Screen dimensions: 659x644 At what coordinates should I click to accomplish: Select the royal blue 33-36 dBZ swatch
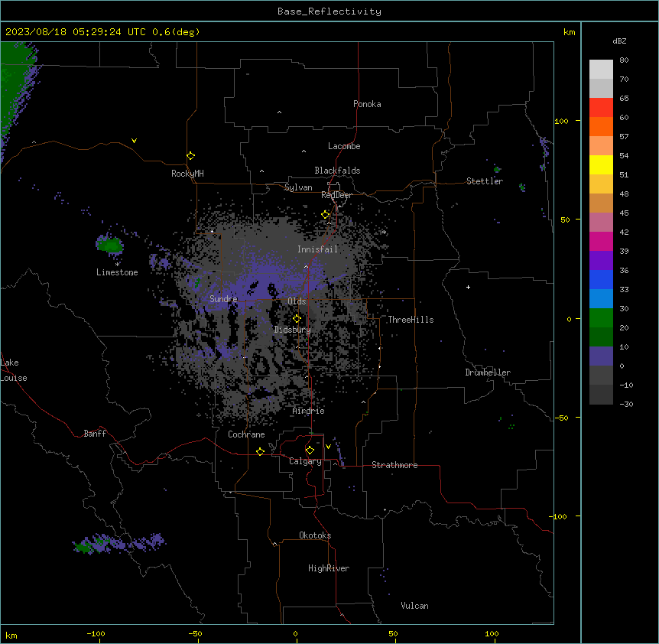pyautogui.click(x=601, y=279)
